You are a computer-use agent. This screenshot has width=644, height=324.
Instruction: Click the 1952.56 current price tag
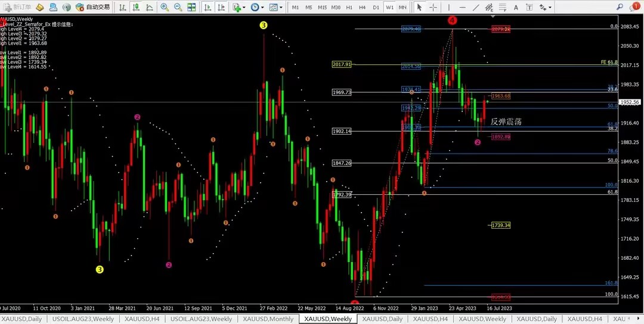coord(630,102)
